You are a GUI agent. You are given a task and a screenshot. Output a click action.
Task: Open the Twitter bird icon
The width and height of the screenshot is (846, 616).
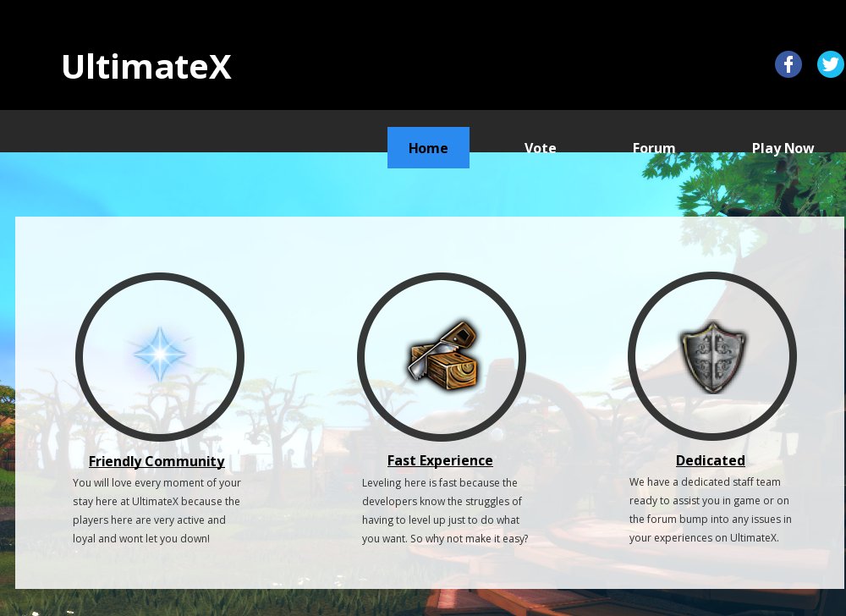coord(831,64)
